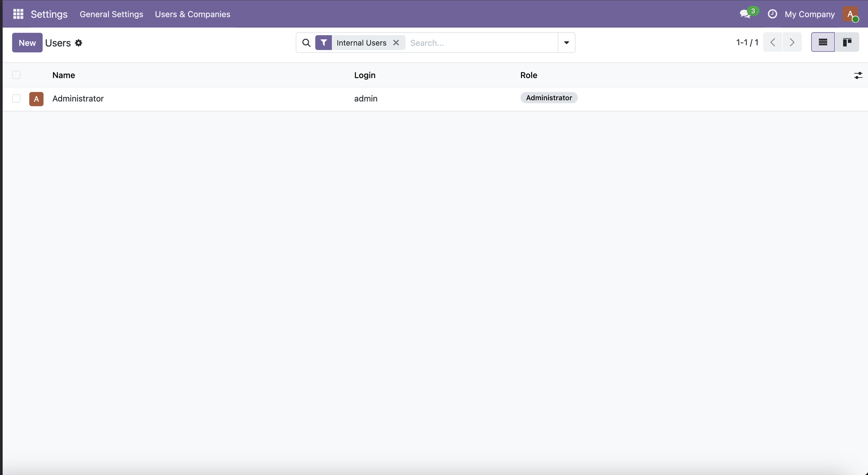
Task: Click the search magnifier icon
Action: pyautogui.click(x=306, y=43)
